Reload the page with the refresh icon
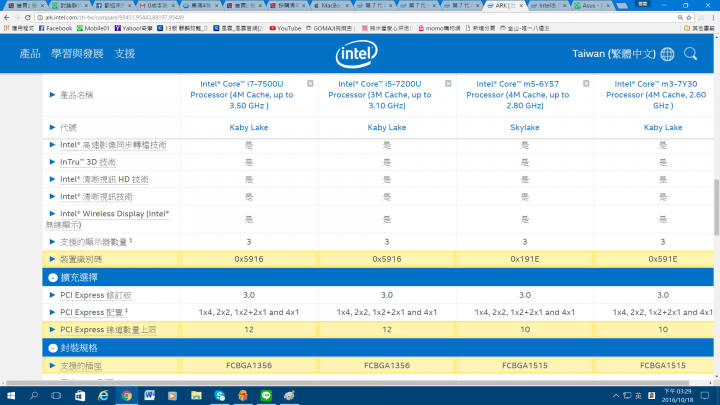 pos(28,17)
